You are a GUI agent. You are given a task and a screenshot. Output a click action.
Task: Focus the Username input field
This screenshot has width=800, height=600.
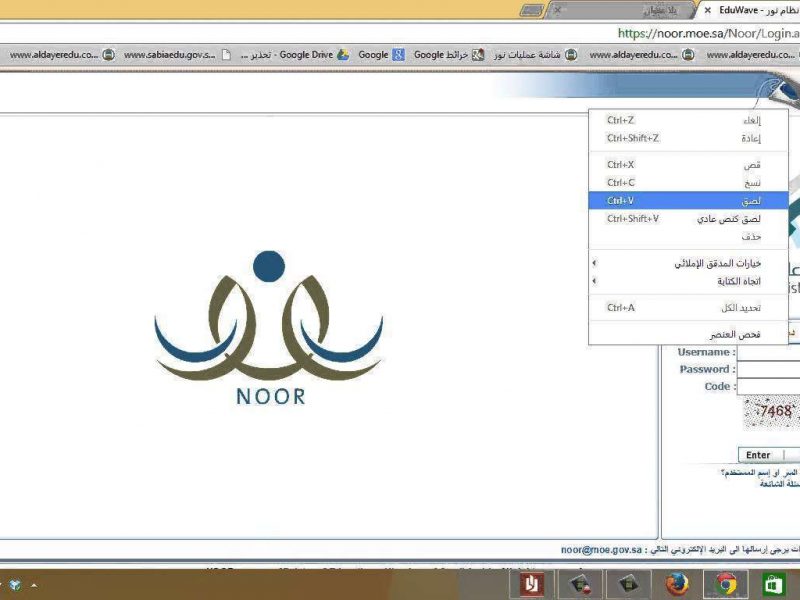coord(769,352)
